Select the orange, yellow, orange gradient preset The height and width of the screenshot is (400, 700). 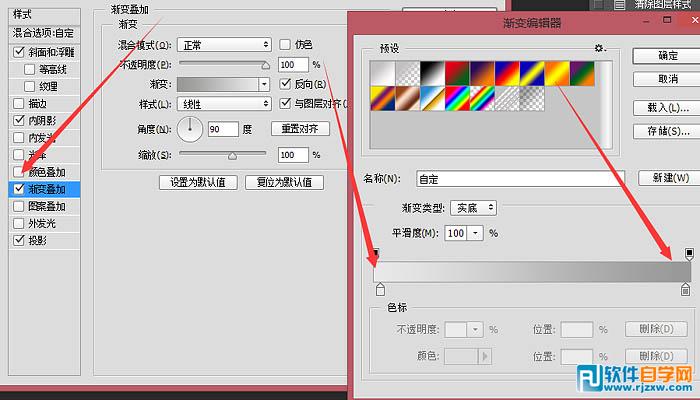click(558, 74)
